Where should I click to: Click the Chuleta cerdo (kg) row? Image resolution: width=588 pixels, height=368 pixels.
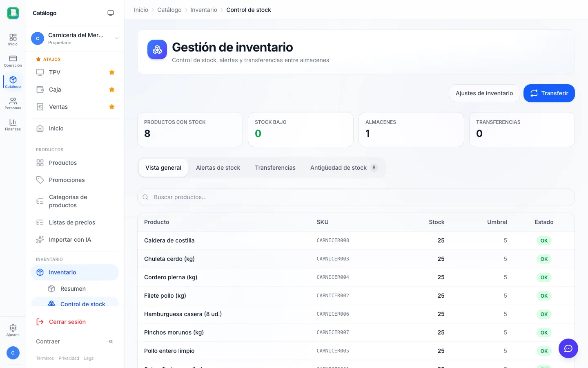pyautogui.click(x=356, y=259)
